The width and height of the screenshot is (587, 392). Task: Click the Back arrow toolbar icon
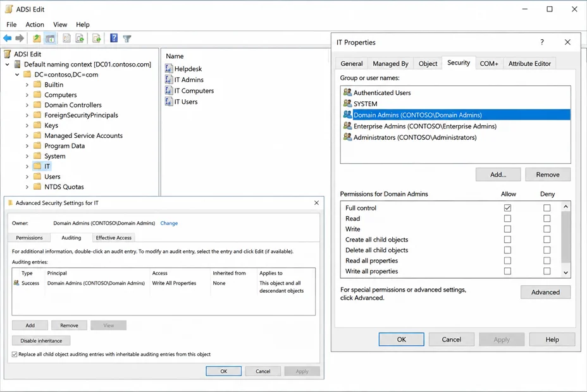pyautogui.click(x=8, y=38)
